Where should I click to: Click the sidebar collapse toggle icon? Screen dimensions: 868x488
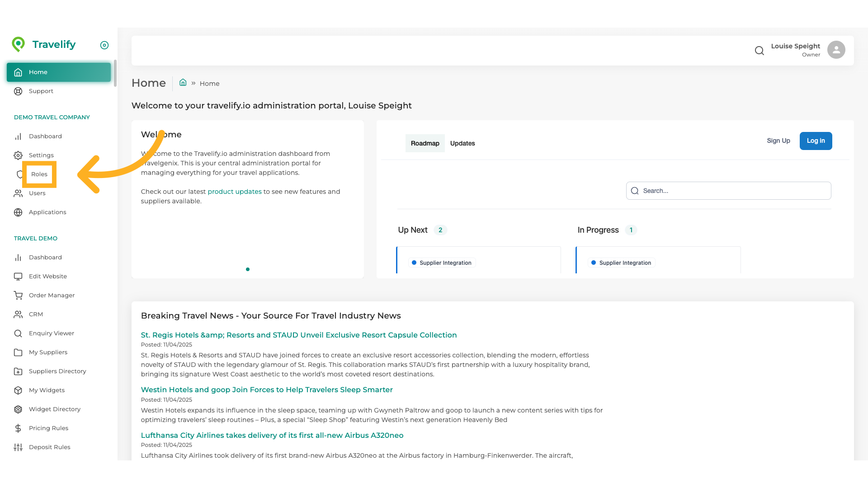click(104, 45)
